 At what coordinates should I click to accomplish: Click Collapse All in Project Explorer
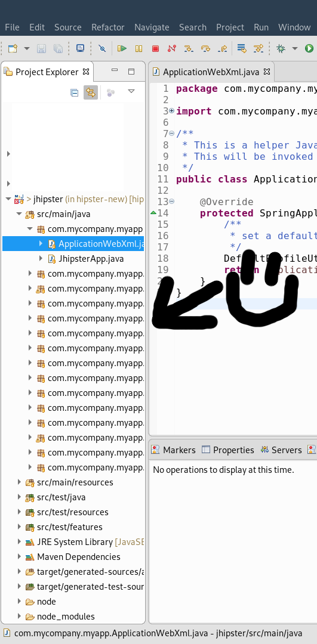(75, 92)
